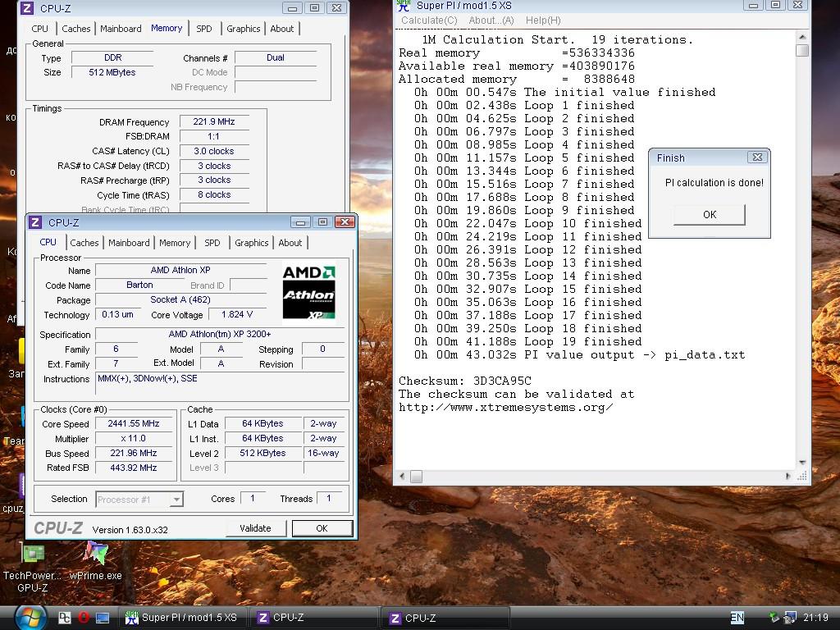Viewport: 840px width, 630px height.
Task: Select About tab in the rear CPU-Z window
Action: click(x=282, y=29)
